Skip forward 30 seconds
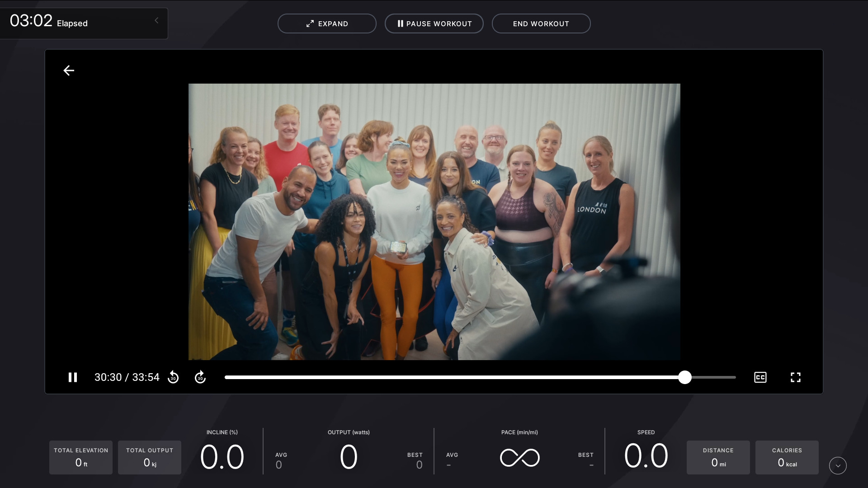The height and width of the screenshot is (488, 868). (x=200, y=377)
